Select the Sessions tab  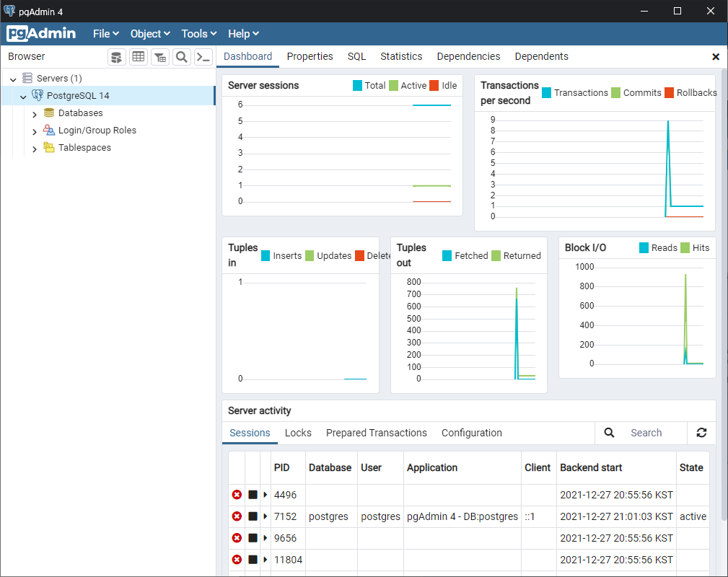click(250, 433)
